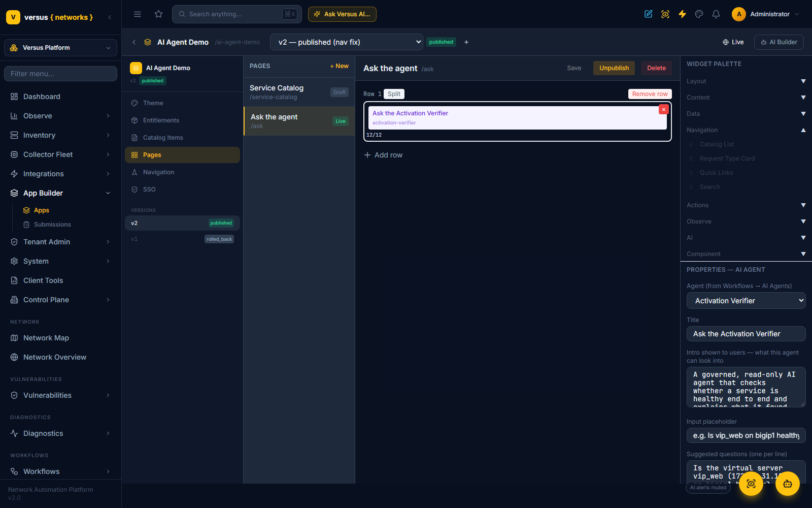
Task: Open the Activation Verifier agent dropdown
Action: tap(746, 301)
